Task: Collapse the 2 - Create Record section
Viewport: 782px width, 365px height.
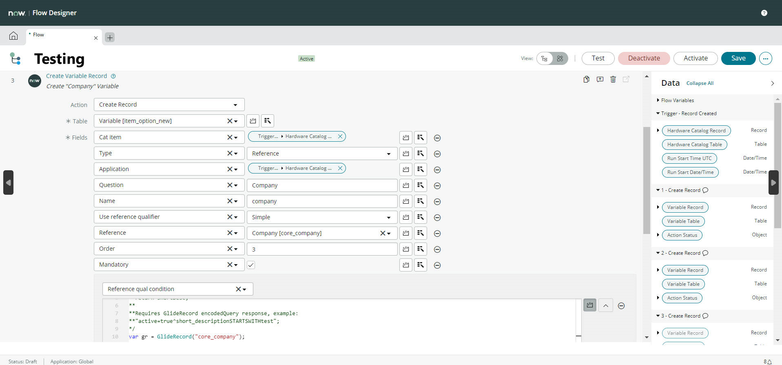Action: tap(658, 253)
